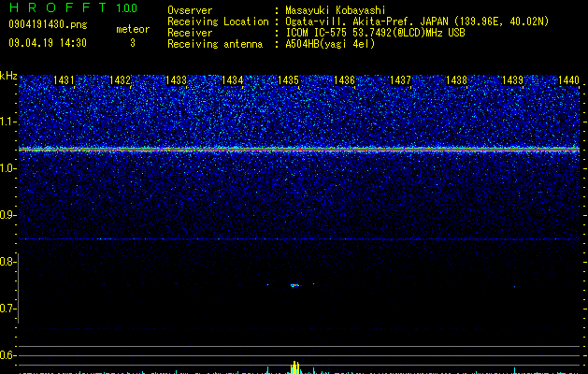
Task: Select the meteor count number 3
Action: click(133, 43)
